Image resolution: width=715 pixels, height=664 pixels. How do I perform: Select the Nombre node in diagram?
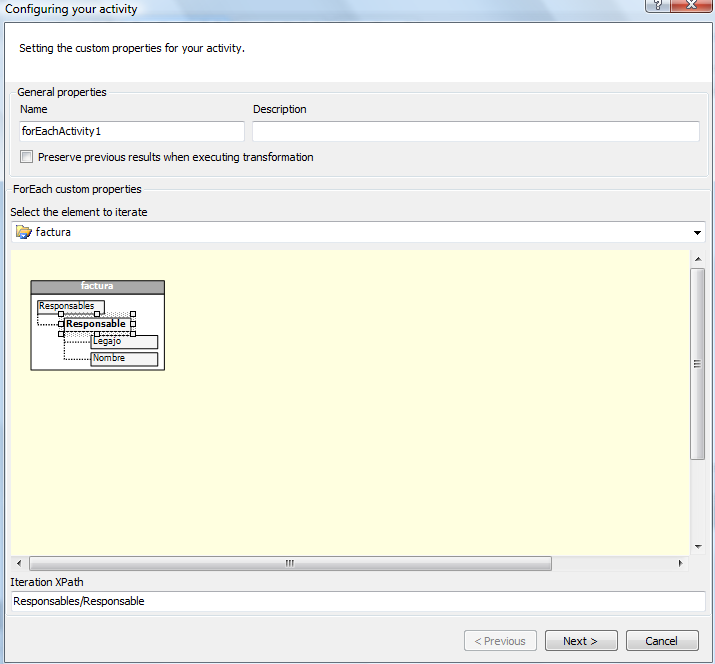pyautogui.click(x=124, y=359)
